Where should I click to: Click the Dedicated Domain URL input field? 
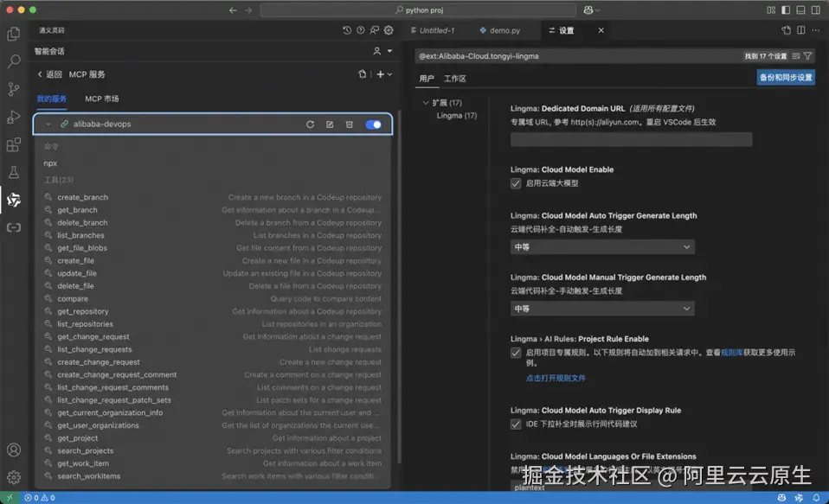point(631,139)
